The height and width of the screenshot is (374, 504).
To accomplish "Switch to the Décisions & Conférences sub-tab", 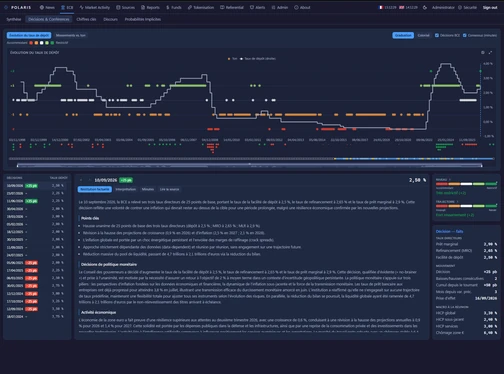I will pos(49,19).
